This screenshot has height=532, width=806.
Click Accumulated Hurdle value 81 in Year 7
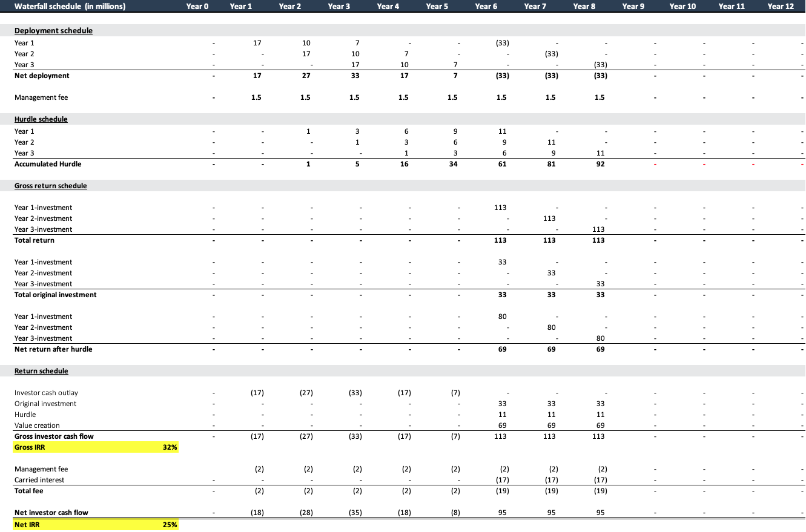pyautogui.click(x=551, y=164)
